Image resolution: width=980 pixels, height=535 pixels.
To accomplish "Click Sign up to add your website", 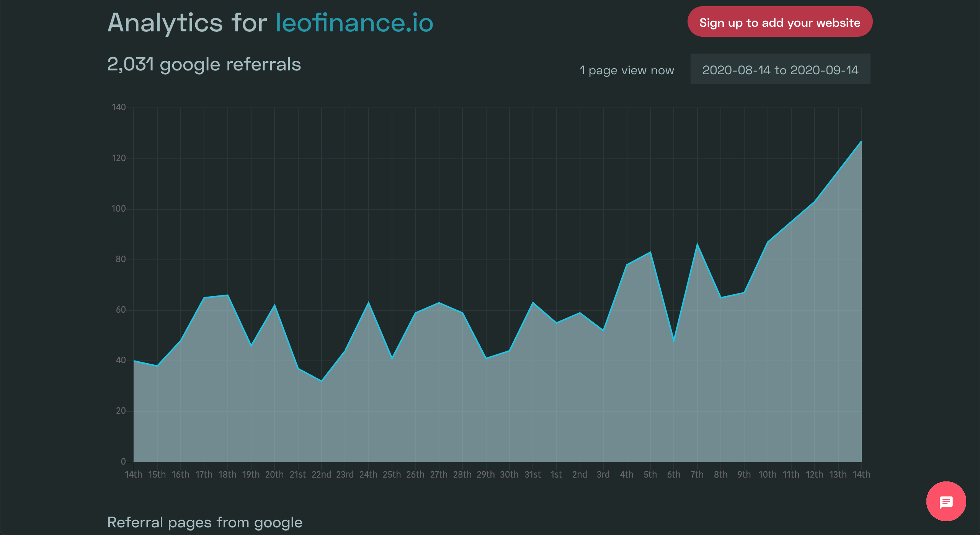I will tap(780, 22).
